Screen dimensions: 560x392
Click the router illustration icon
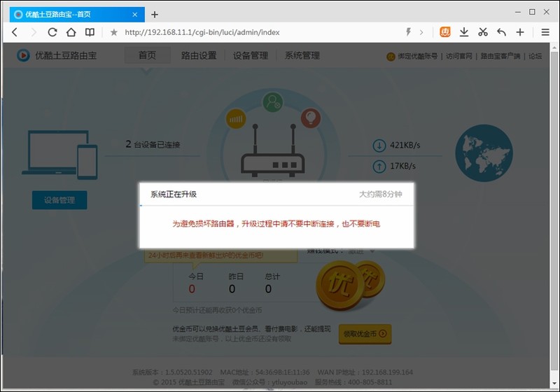point(273,150)
